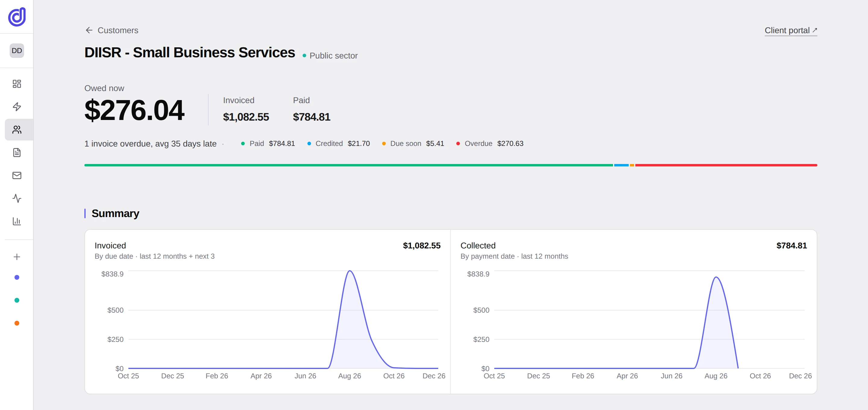This screenshot has width=868, height=410.
Task: Click the Public sector tag
Action: (x=330, y=56)
